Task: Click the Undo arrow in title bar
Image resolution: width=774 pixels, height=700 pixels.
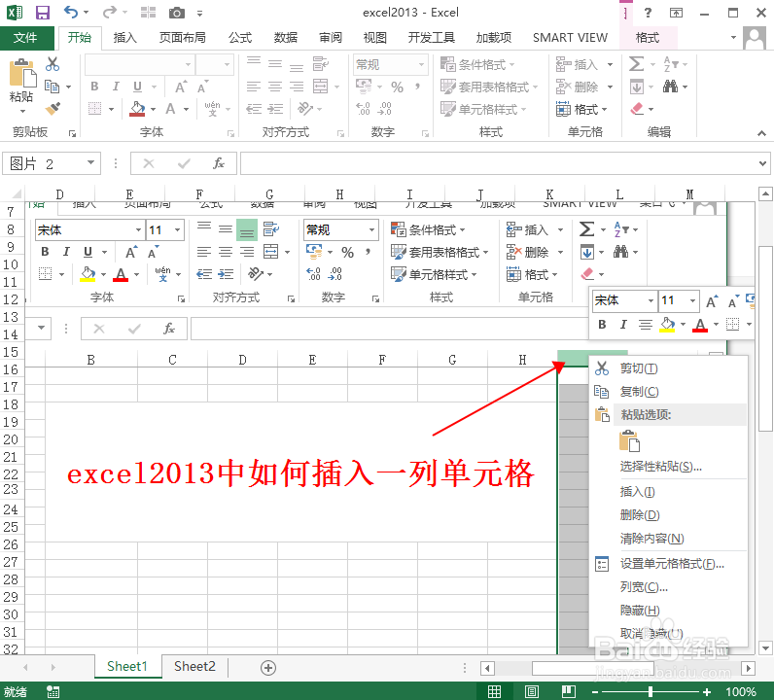Action: [72, 13]
